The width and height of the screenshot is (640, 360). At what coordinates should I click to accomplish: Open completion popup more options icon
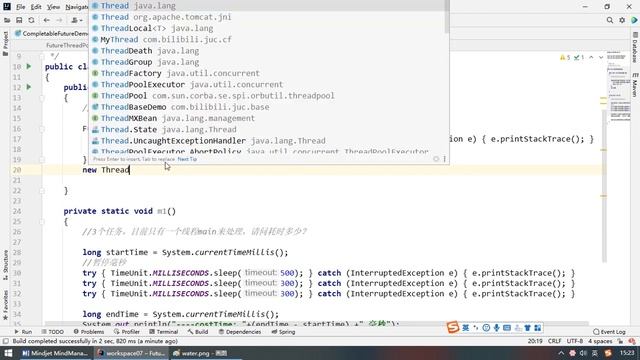tap(444, 159)
